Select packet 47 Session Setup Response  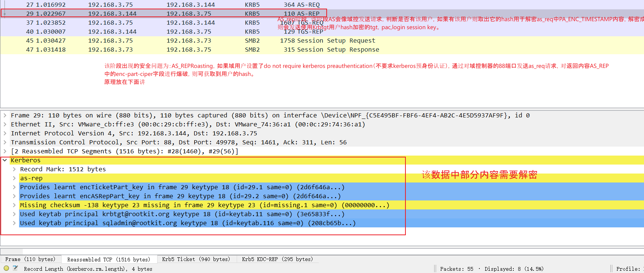click(x=322, y=49)
